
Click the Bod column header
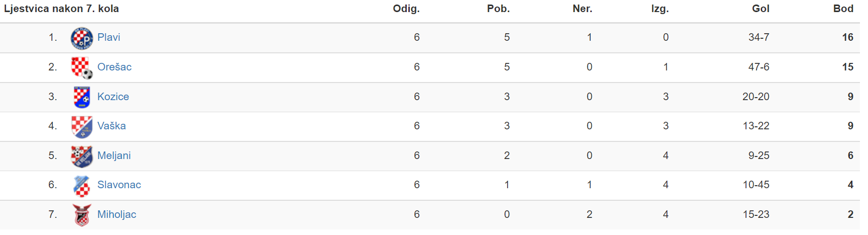pos(843,9)
